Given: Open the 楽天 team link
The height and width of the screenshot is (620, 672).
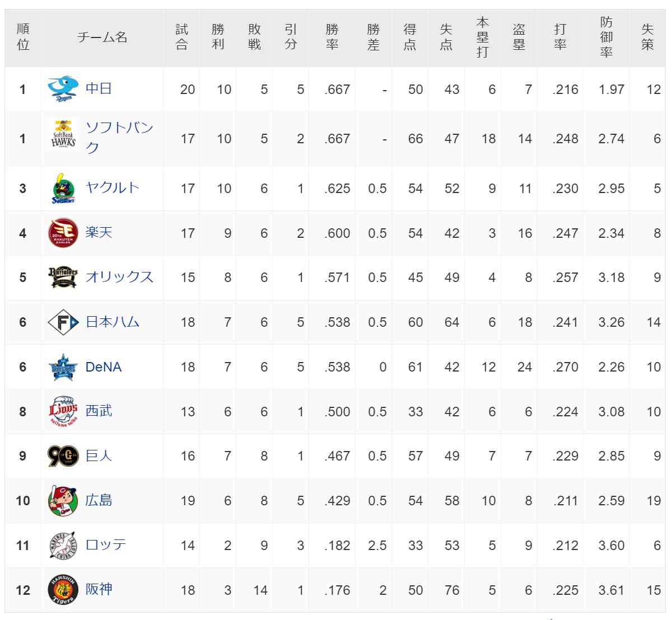Looking at the screenshot, I should pos(99,232).
